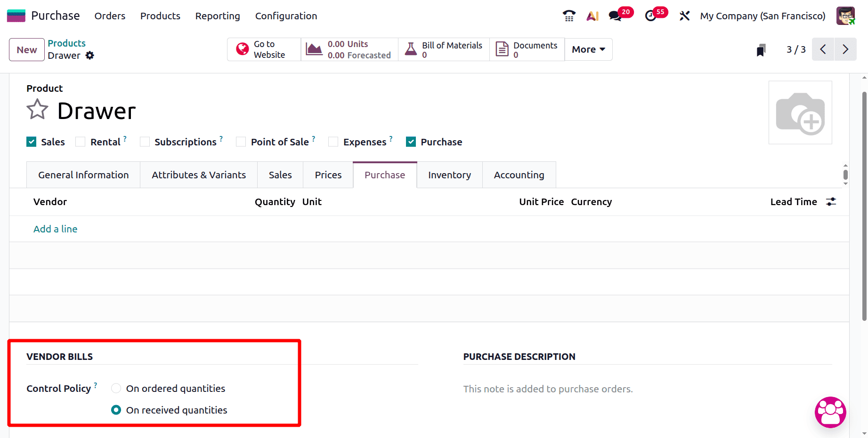This screenshot has height=438, width=868.
Task: Open the user avatar menu
Action: (845, 16)
